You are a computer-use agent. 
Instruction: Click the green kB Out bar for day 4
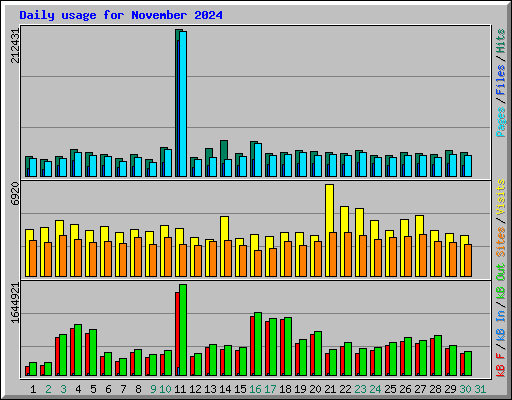click(78, 350)
